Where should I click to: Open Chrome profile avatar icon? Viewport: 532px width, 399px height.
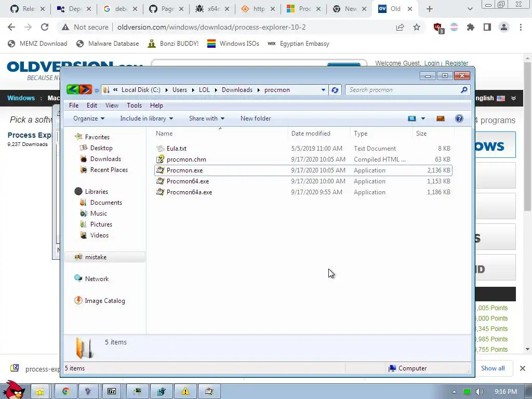tap(504, 27)
